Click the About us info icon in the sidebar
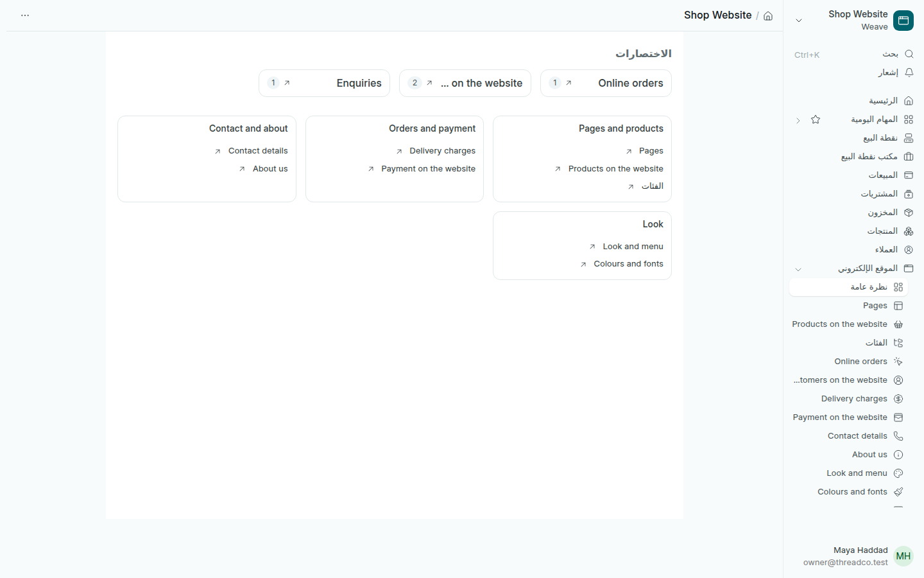 tap(898, 455)
